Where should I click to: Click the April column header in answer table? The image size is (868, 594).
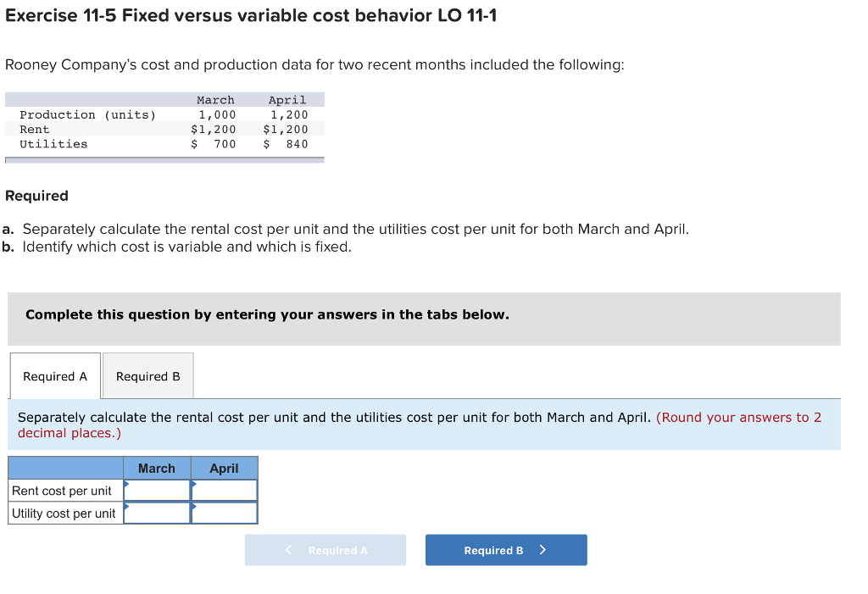(x=225, y=468)
